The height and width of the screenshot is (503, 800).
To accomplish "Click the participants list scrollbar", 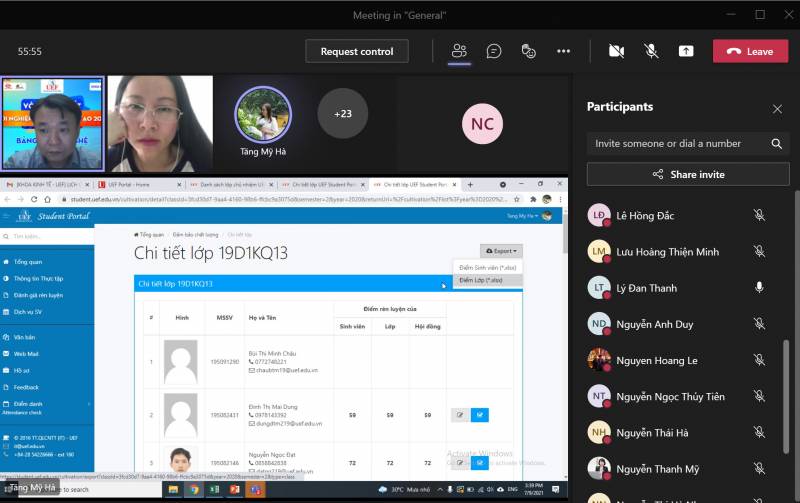I will pyautogui.click(x=784, y=400).
